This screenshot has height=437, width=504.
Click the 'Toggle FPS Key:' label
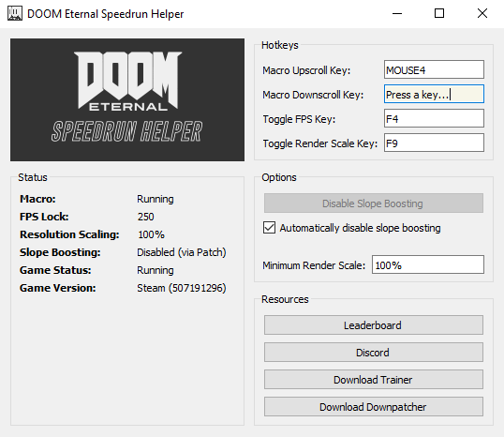click(x=299, y=119)
